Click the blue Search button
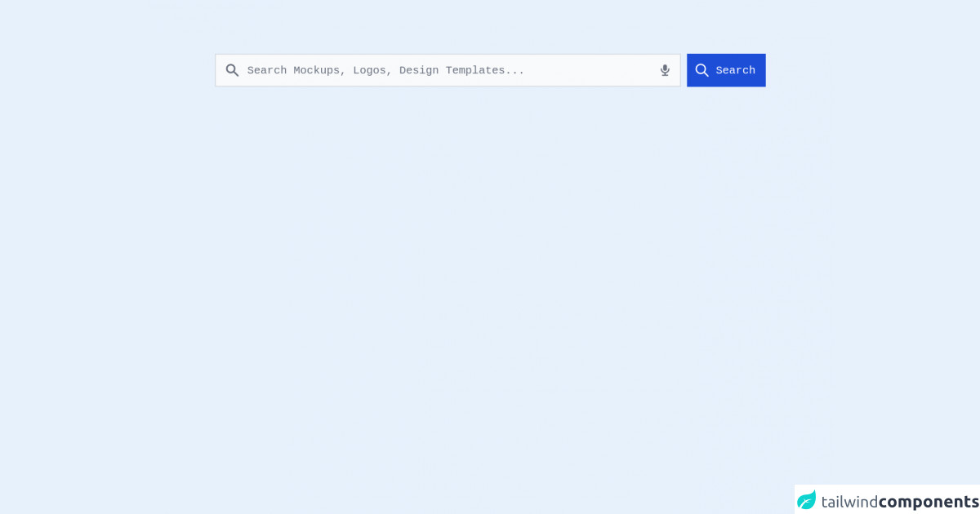 726,70
